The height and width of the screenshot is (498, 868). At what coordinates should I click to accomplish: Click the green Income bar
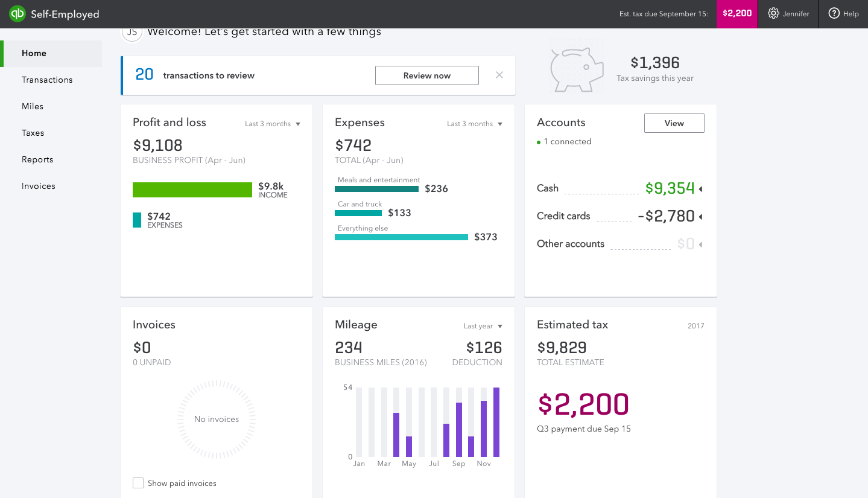(192, 190)
